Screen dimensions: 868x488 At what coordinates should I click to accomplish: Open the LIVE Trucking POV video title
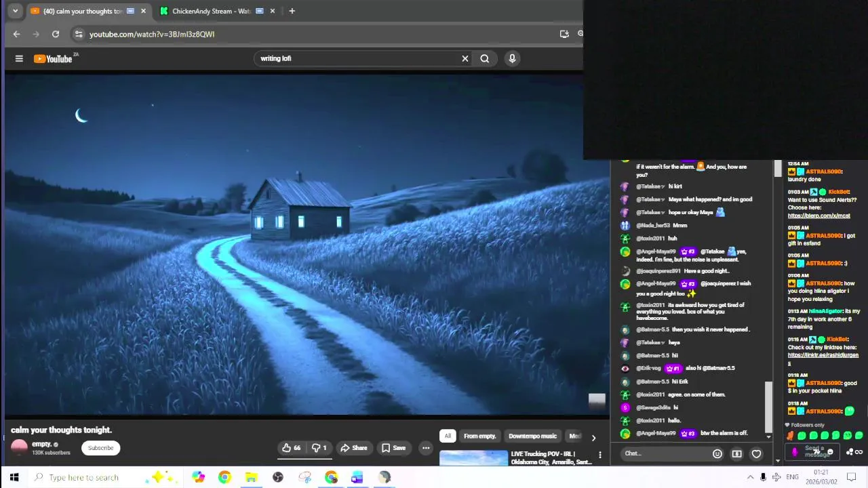point(551,458)
